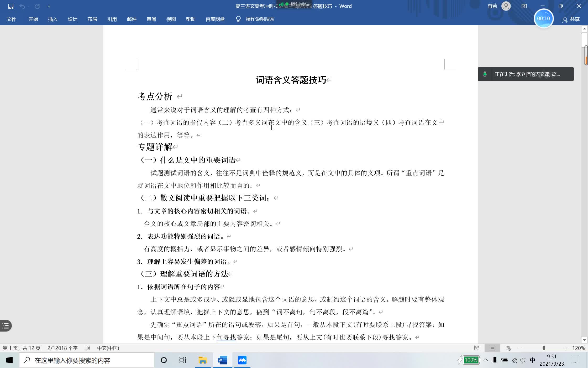Open Tencent Meeting from the taskbar
The height and width of the screenshot is (368, 588).
(242, 360)
